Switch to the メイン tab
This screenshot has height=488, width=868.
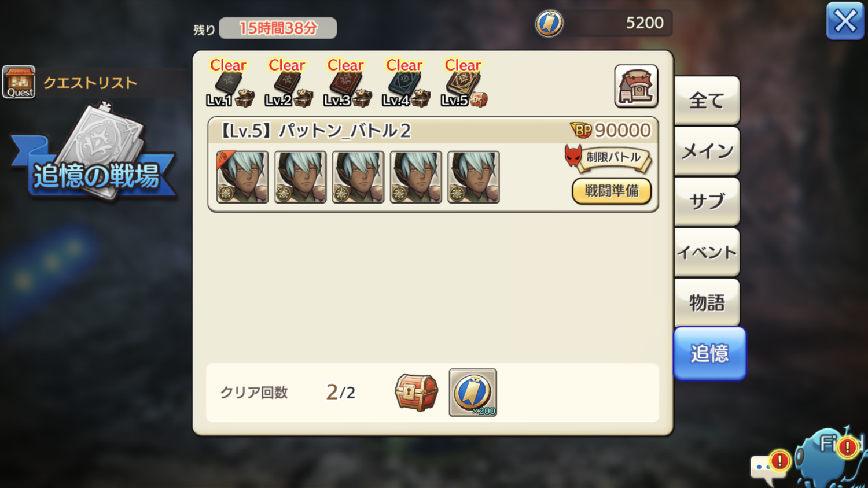(x=707, y=151)
